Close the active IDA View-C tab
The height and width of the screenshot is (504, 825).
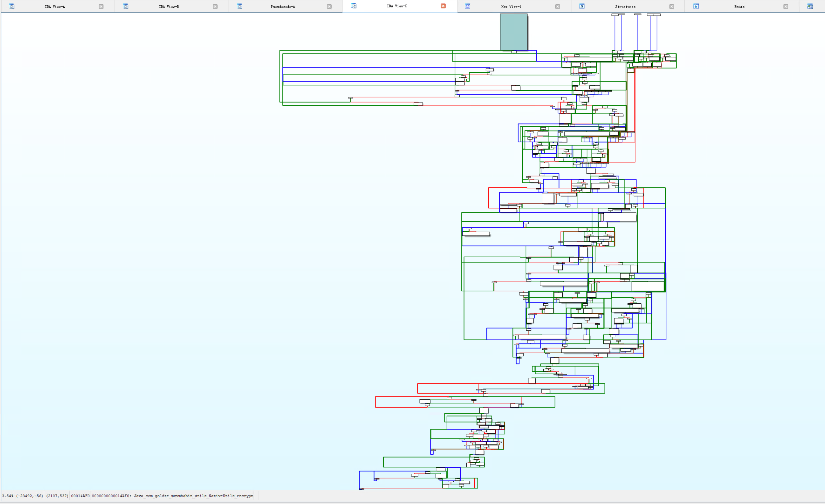(443, 6)
